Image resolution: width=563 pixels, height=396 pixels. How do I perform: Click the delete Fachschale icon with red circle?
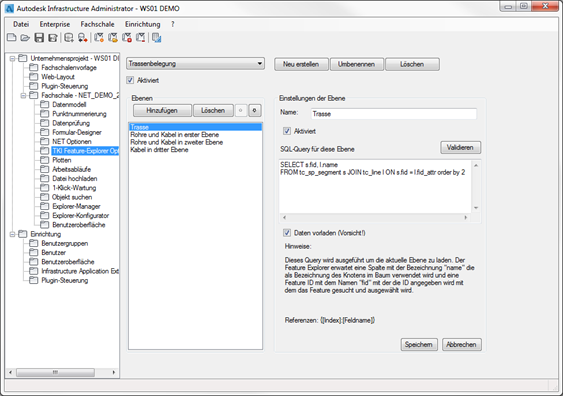click(x=127, y=37)
